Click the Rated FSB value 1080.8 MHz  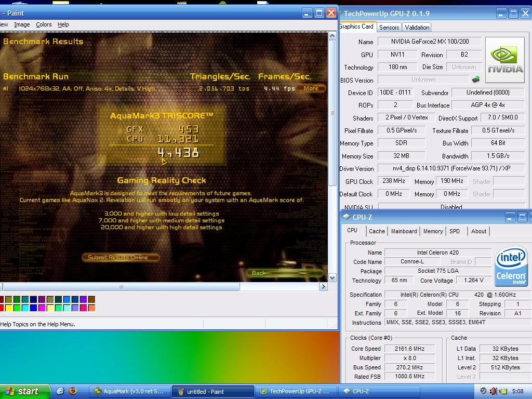pyautogui.click(x=409, y=376)
